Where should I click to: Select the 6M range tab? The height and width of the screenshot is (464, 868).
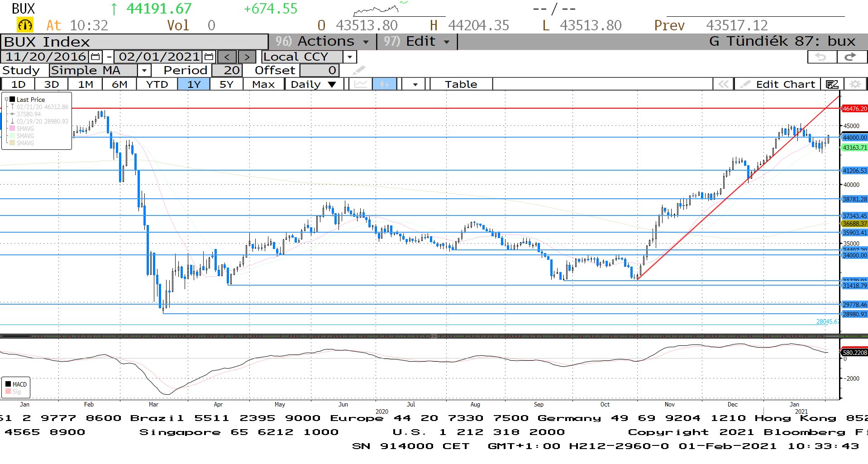[119, 84]
